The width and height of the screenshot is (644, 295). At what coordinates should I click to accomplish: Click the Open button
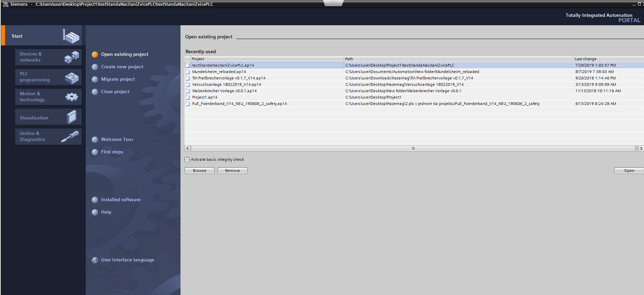pos(629,171)
